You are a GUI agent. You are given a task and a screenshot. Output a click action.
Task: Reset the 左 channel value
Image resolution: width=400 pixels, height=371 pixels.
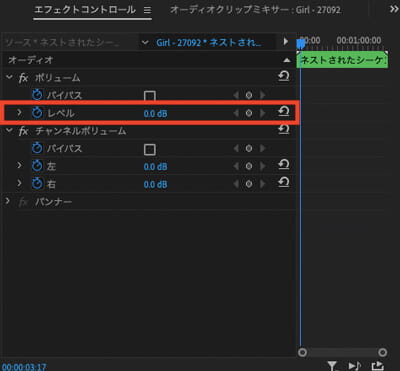[284, 165]
